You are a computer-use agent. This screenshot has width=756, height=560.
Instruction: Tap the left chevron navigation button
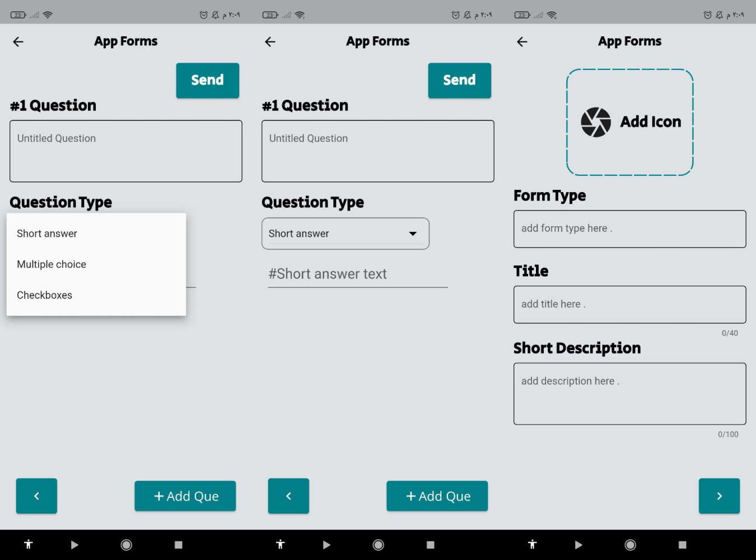tap(36, 496)
